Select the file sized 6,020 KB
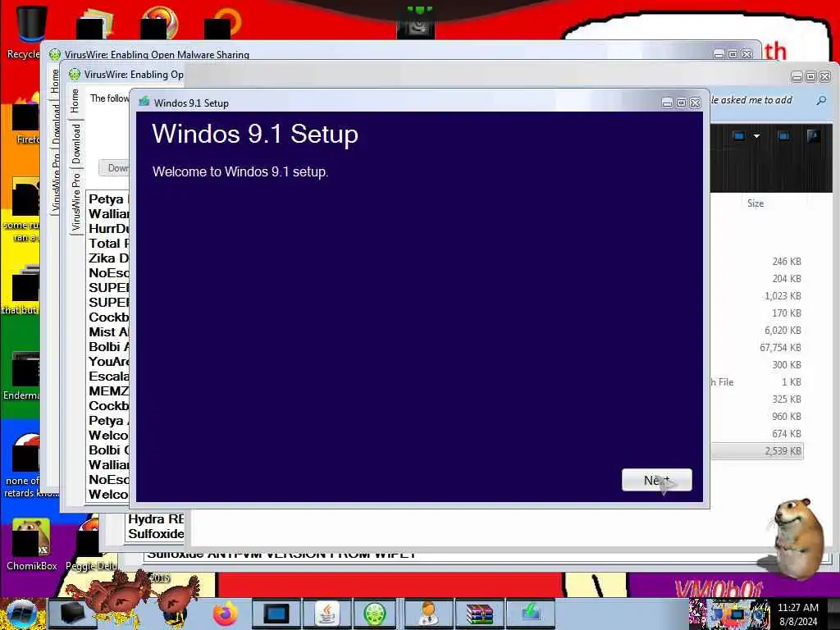Image resolution: width=840 pixels, height=630 pixels. point(757,331)
